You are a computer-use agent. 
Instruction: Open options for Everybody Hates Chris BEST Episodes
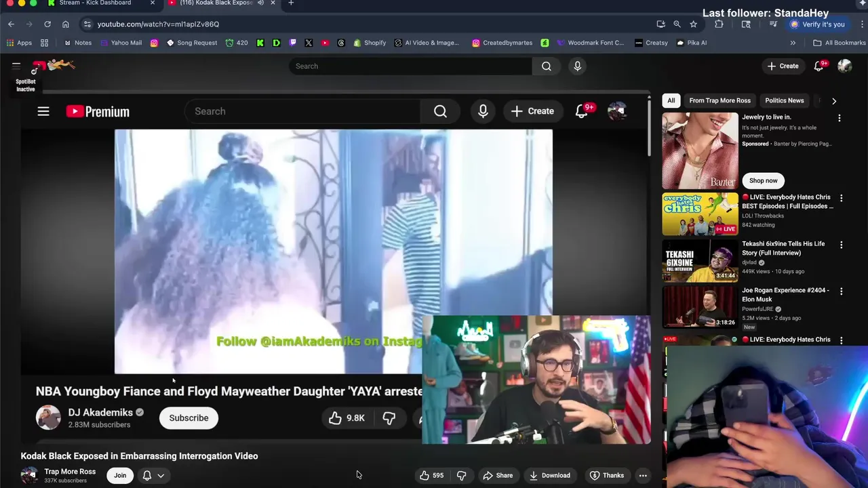point(842,199)
